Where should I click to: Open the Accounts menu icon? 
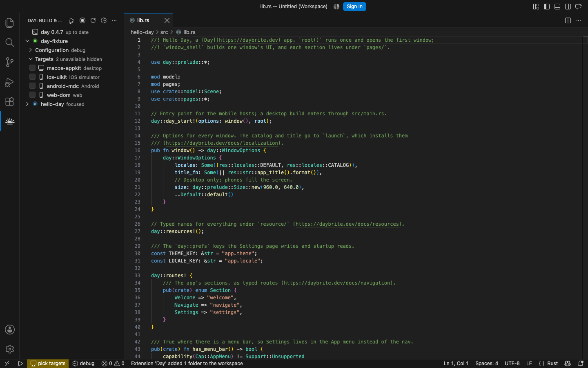tap(9, 330)
